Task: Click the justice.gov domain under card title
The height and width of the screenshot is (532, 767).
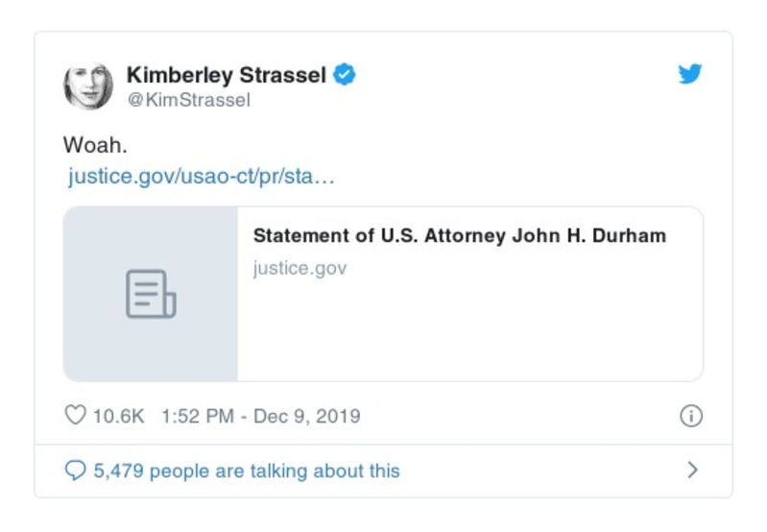Action: click(300, 268)
